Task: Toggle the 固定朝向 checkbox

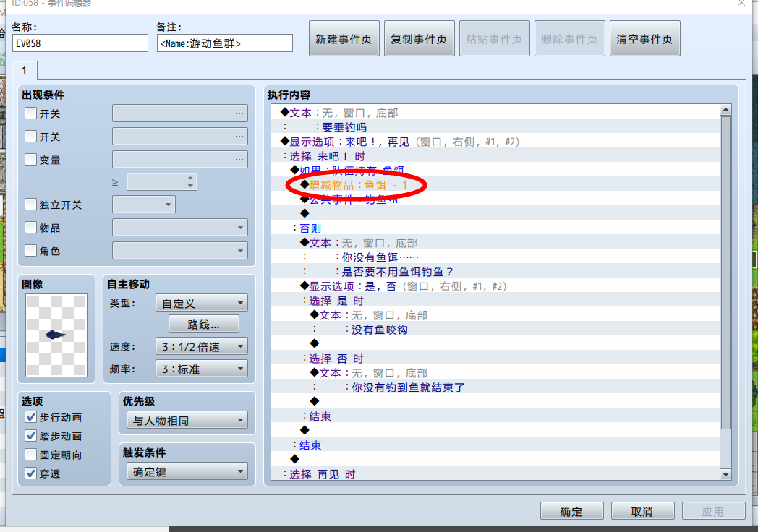Action: 30,455
